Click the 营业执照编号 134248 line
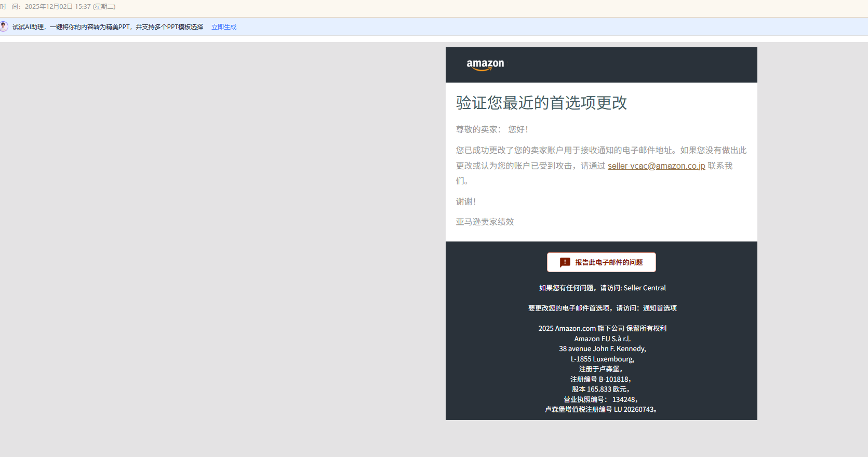This screenshot has width=868, height=457. (x=600, y=399)
